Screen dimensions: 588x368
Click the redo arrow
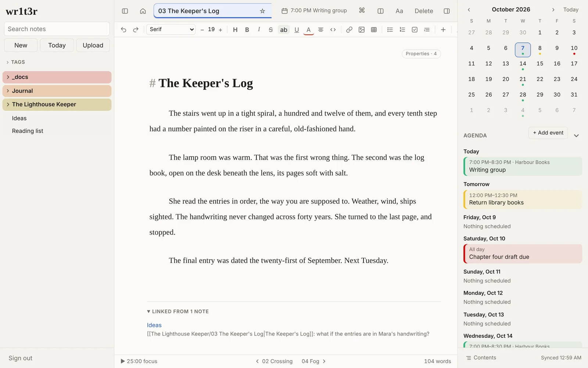[136, 30]
